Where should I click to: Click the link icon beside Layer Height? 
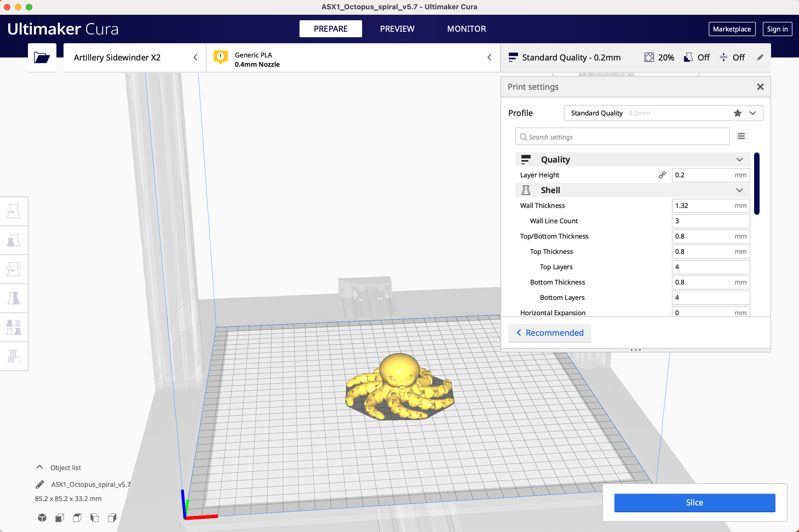[662, 175]
